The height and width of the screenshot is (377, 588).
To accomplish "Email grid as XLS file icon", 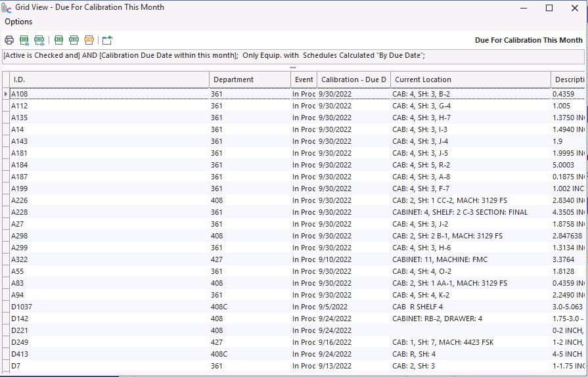I will (24, 40).
